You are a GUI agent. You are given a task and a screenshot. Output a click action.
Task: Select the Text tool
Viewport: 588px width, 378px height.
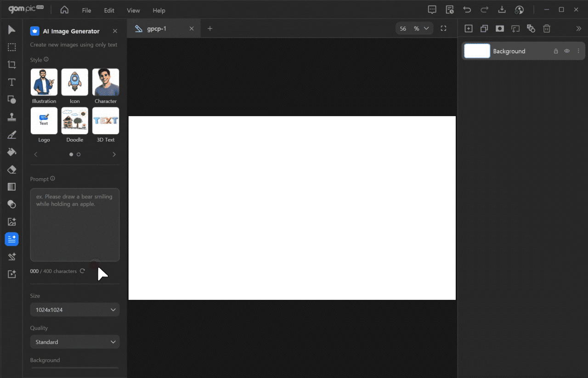pos(11,82)
